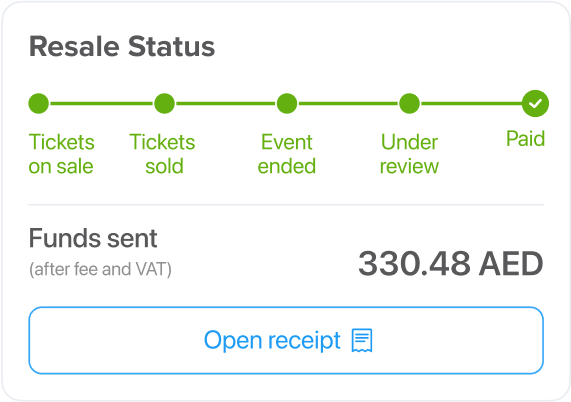Click progress line between sold and Event ended

pyautogui.click(x=226, y=103)
